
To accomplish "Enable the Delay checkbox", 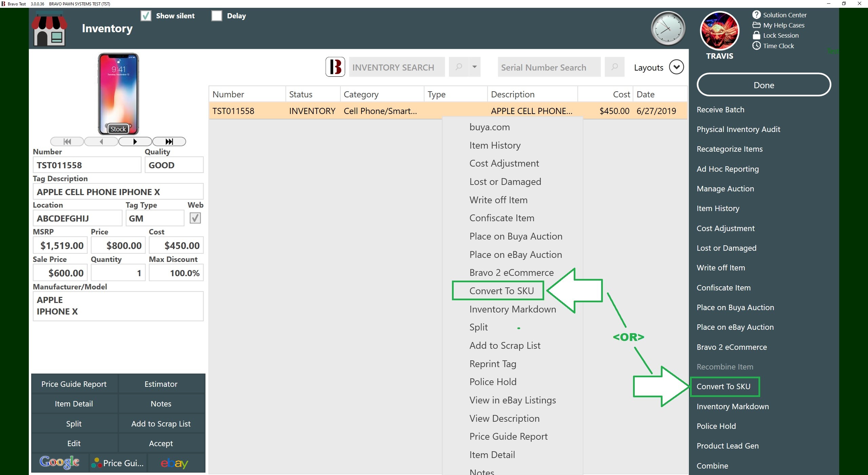I will tap(217, 16).
